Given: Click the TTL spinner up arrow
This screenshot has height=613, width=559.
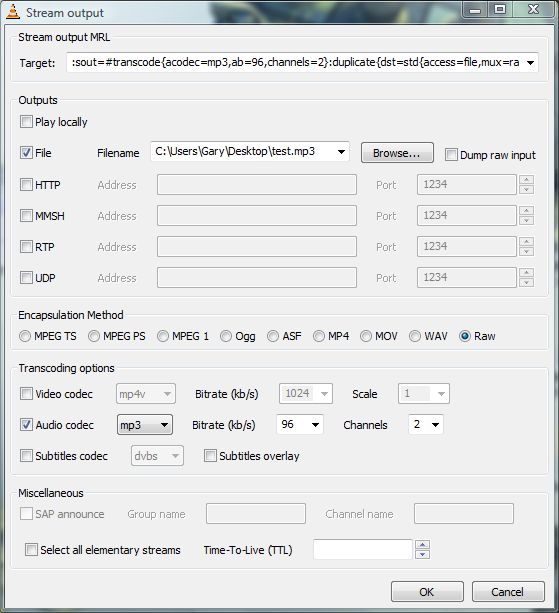Looking at the screenshot, I should tap(423, 545).
